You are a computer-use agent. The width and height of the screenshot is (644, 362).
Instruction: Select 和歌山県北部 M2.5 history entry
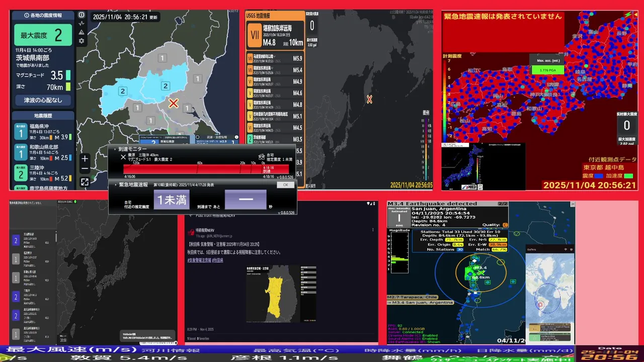coord(43,153)
